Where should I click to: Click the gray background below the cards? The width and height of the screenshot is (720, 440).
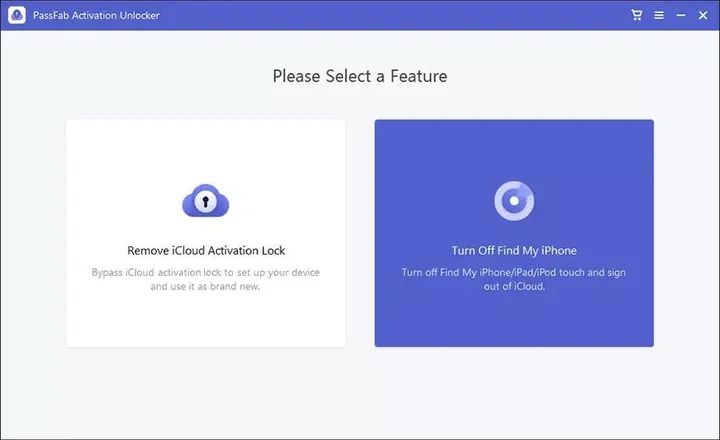pos(360,395)
